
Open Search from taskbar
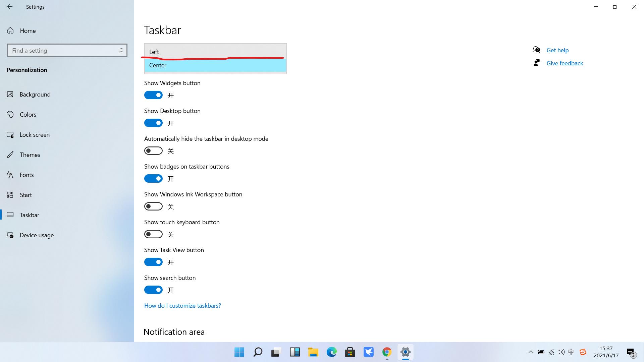coord(257,352)
